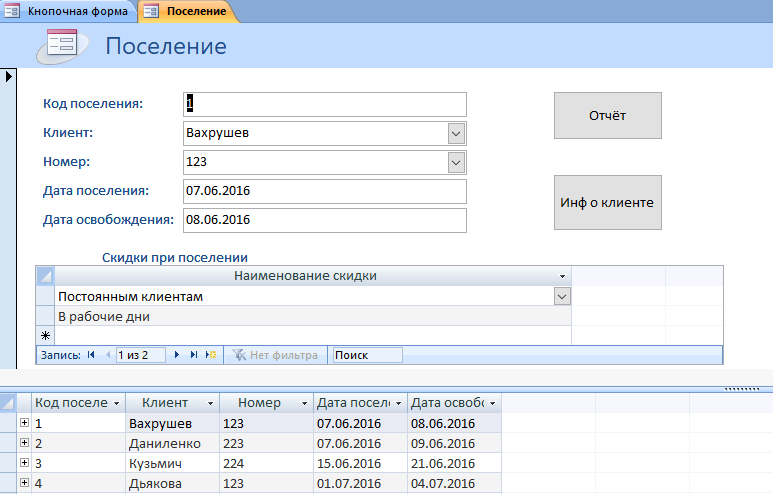Click the current record number box 1 из 2
Screen dimensions: 773x494
click(x=141, y=355)
